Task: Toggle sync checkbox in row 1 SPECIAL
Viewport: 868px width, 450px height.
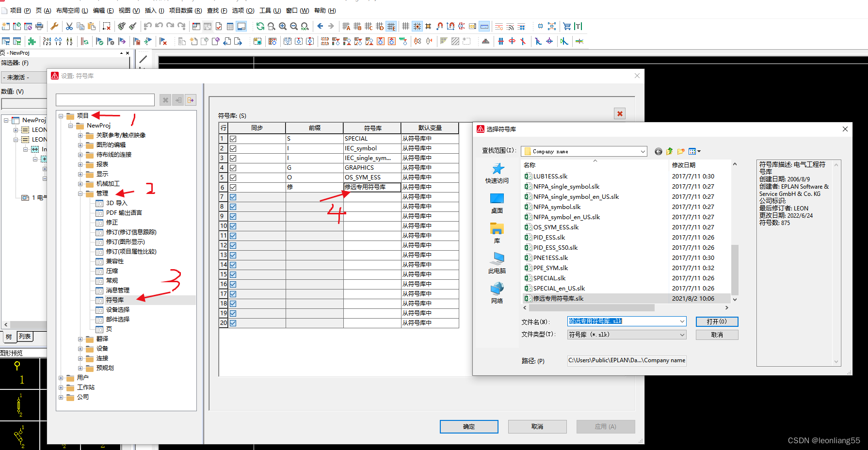Action: pyautogui.click(x=233, y=139)
